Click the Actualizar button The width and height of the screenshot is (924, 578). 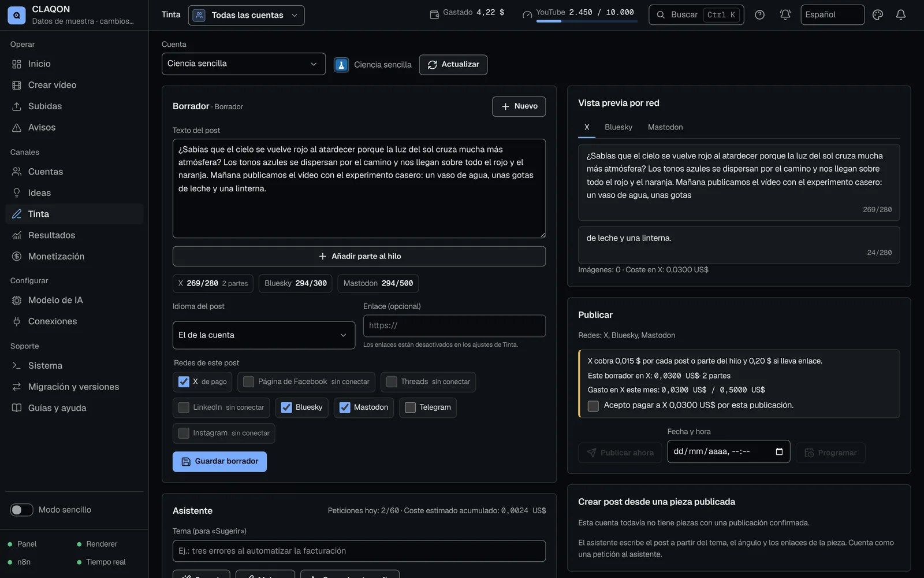click(x=453, y=65)
